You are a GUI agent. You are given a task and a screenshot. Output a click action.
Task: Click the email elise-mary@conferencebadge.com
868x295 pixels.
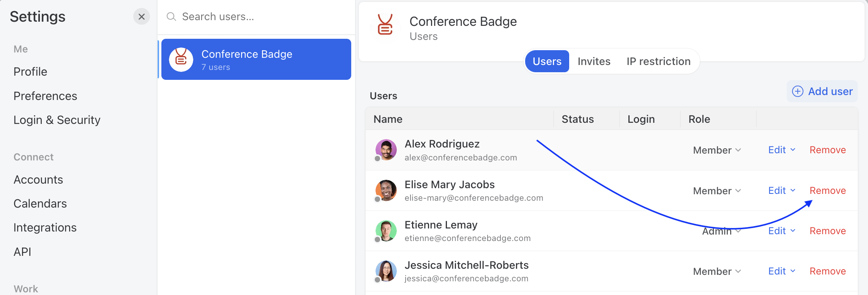coord(474,198)
